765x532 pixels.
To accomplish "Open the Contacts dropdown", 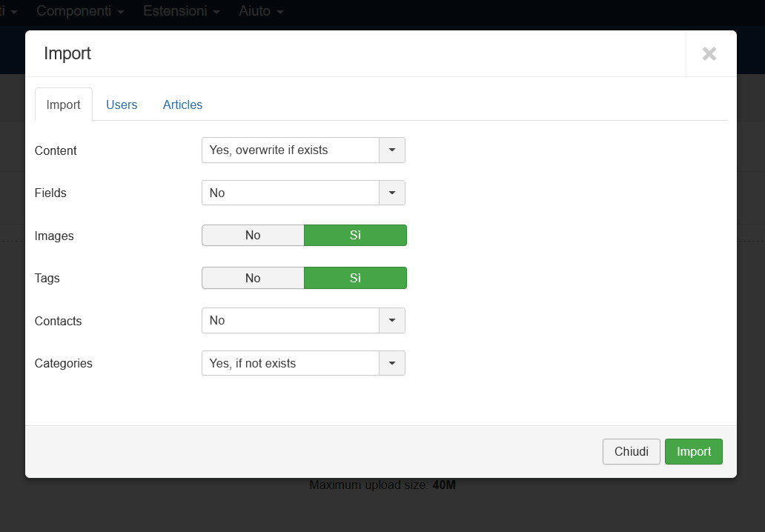I will pos(303,320).
